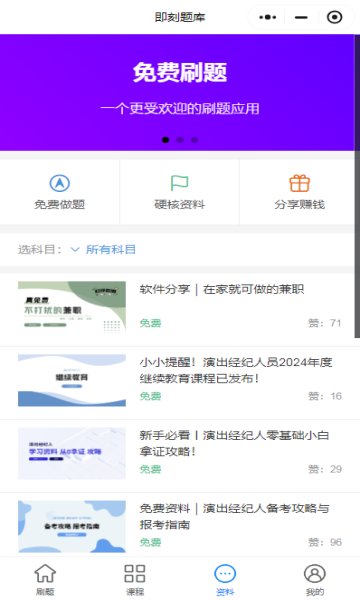Open article 软件分享｜在家就可做的兼职
360x600 pixels.
222,289
